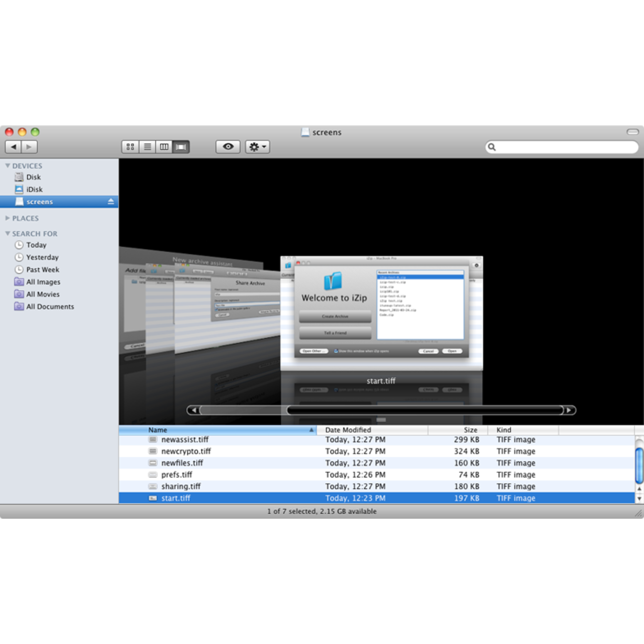Click the Today clock icon
The width and height of the screenshot is (644, 644).
[x=19, y=245]
